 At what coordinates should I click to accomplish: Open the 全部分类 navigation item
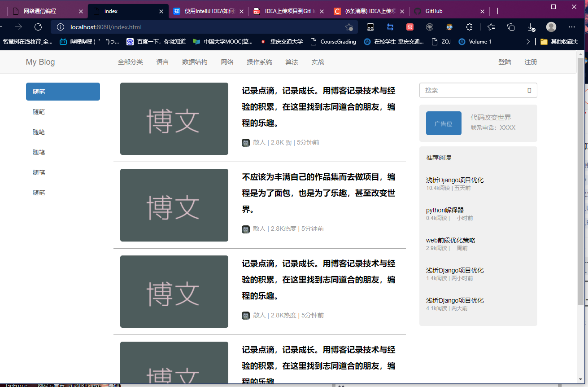coord(131,62)
